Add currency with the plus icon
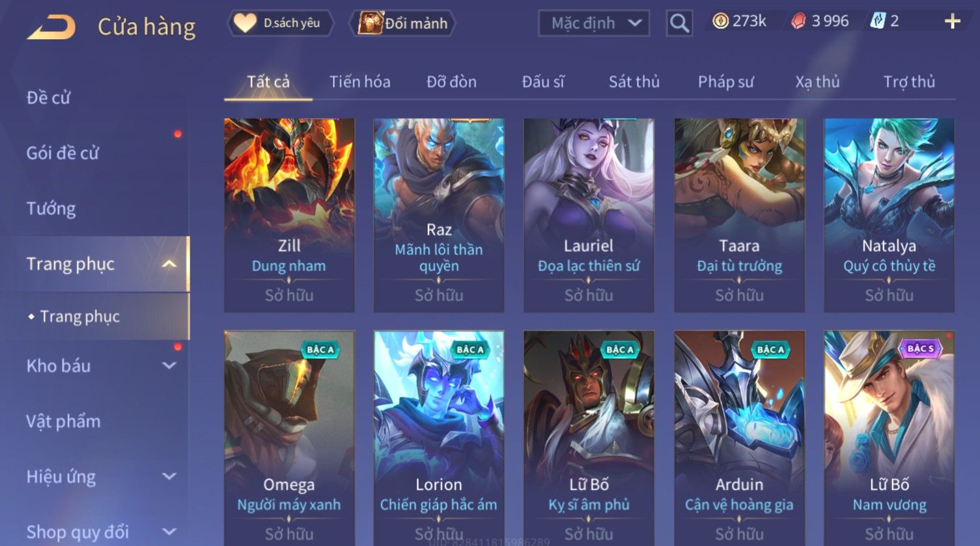 952,21
